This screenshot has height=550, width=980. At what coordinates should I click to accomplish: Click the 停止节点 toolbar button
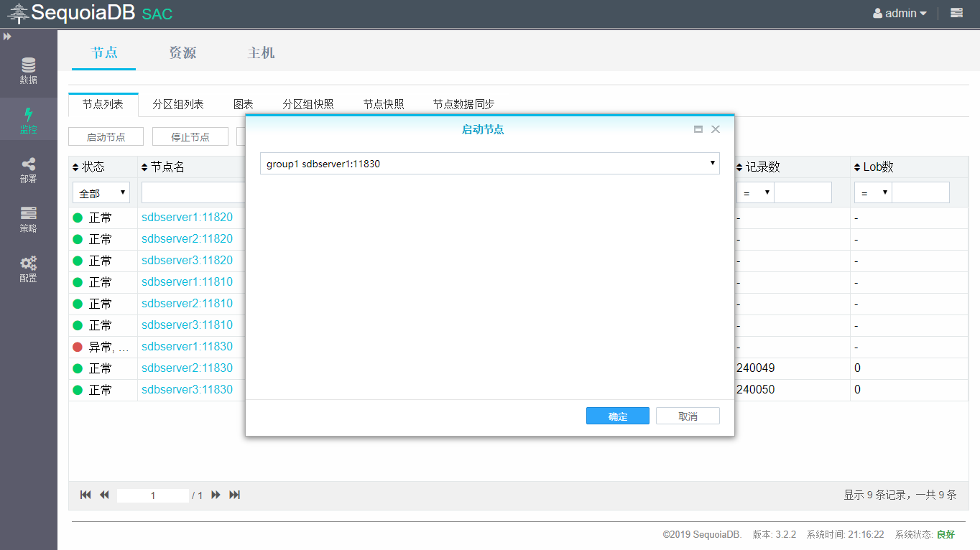(190, 136)
